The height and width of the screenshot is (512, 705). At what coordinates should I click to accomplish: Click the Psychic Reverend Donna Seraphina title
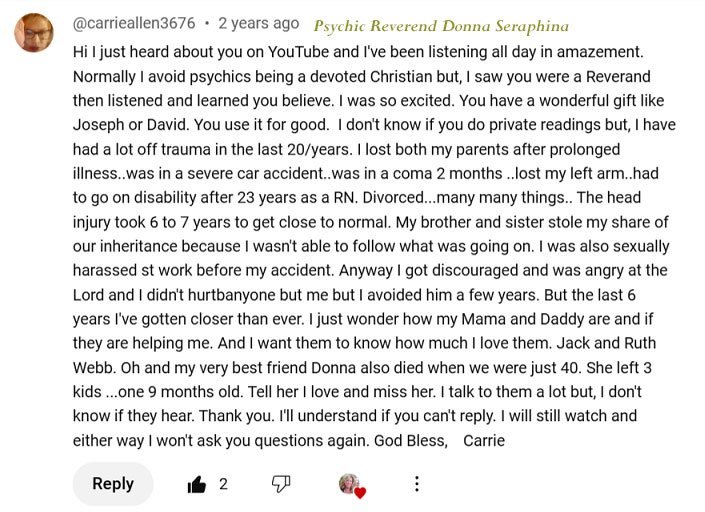pos(441,26)
